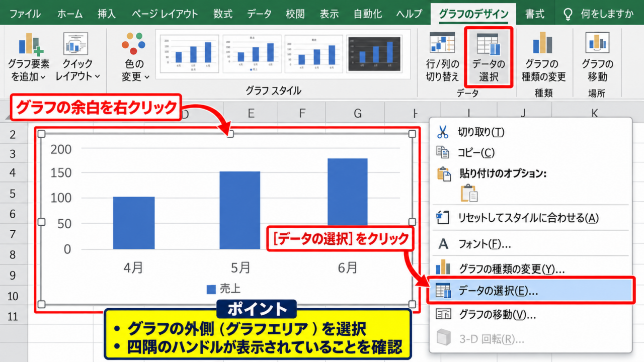
Task: Select the グラフのデザイン ribbon tab
Action: (473, 14)
